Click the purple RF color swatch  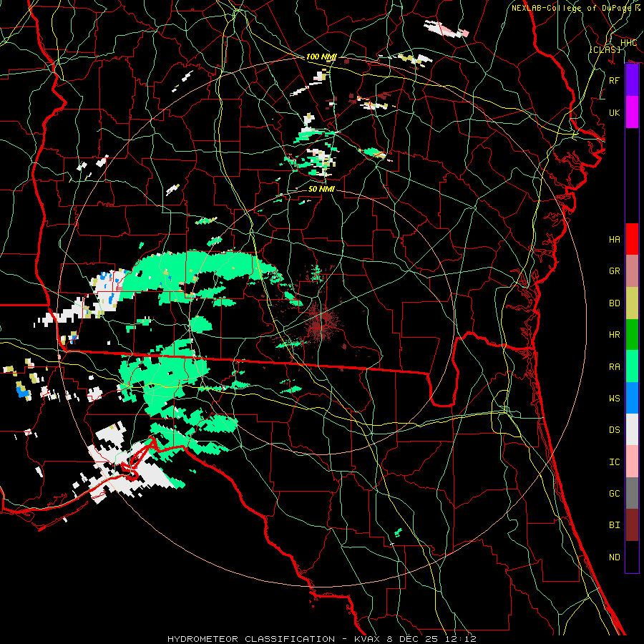pyautogui.click(x=632, y=80)
